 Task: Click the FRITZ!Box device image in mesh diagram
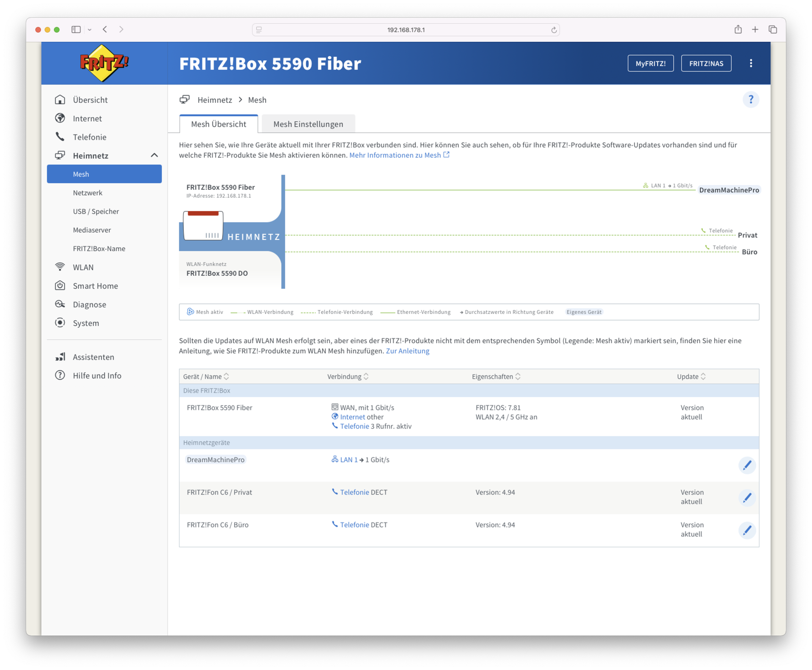pyautogui.click(x=203, y=225)
